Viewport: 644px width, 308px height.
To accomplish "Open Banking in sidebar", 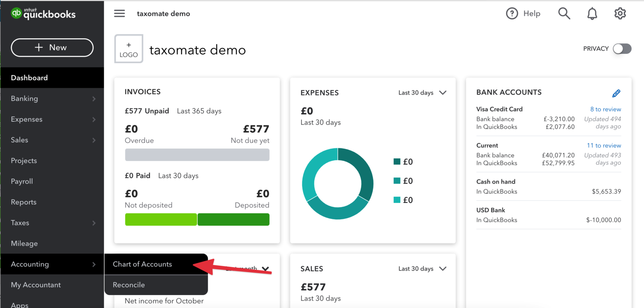I will [x=52, y=99].
